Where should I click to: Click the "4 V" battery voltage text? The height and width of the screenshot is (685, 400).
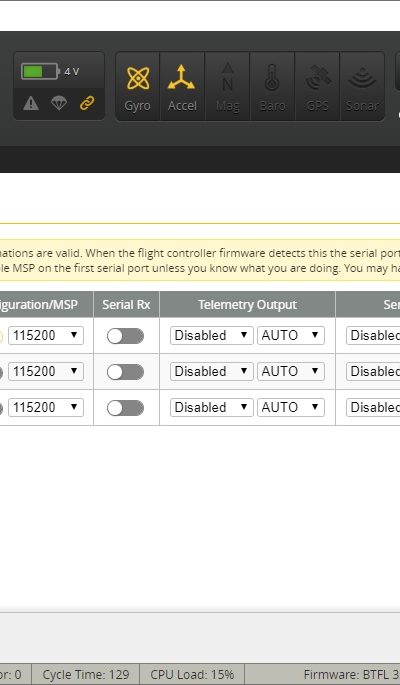[x=72, y=72]
